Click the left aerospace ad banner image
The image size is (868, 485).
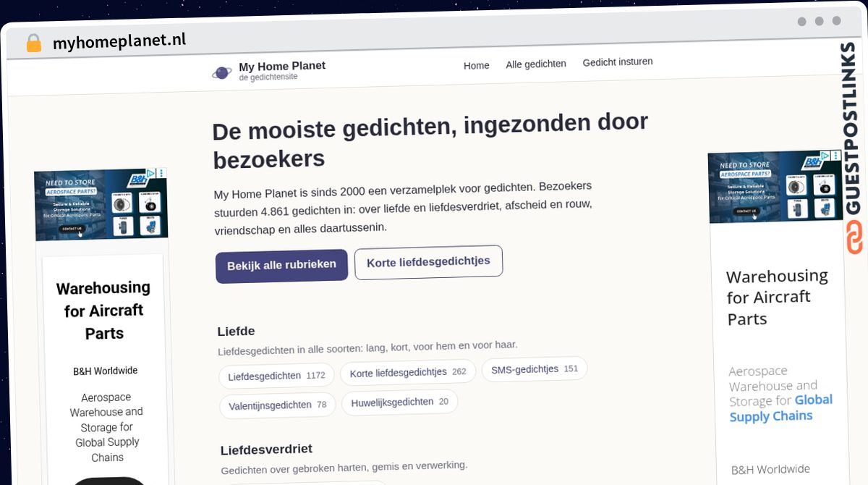[x=101, y=204]
